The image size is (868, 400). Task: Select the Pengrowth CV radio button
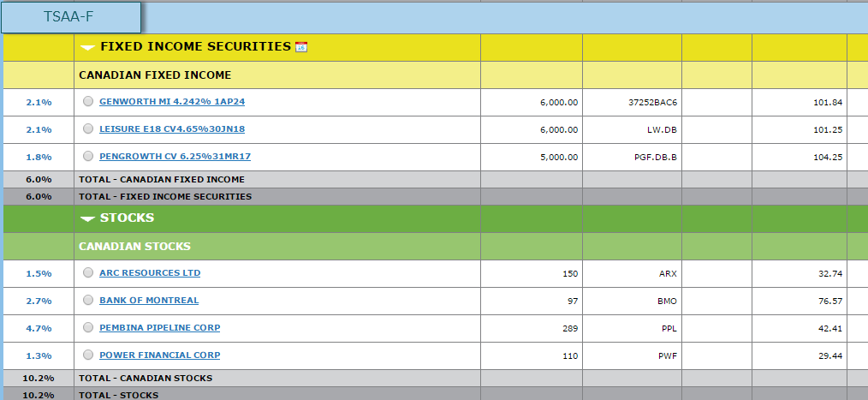point(88,156)
